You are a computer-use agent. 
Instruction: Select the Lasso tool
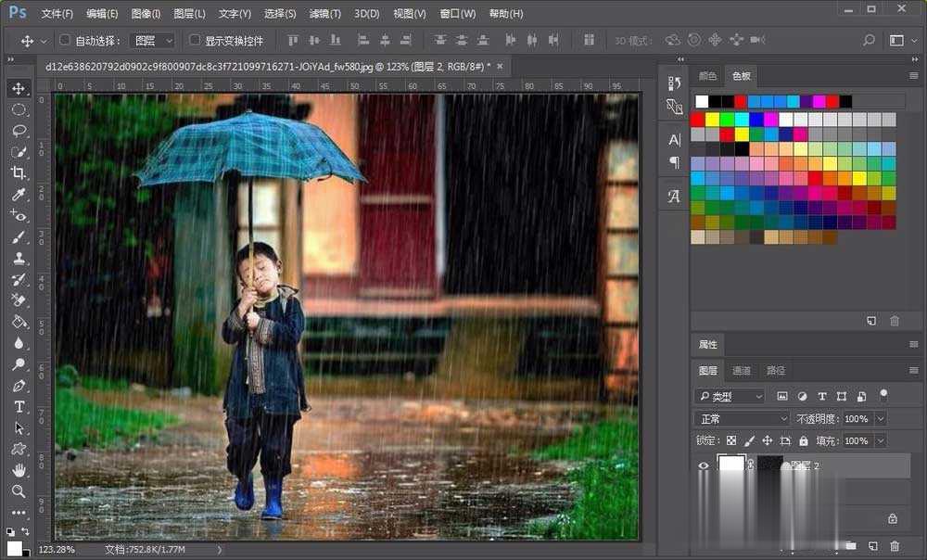click(20, 131)
